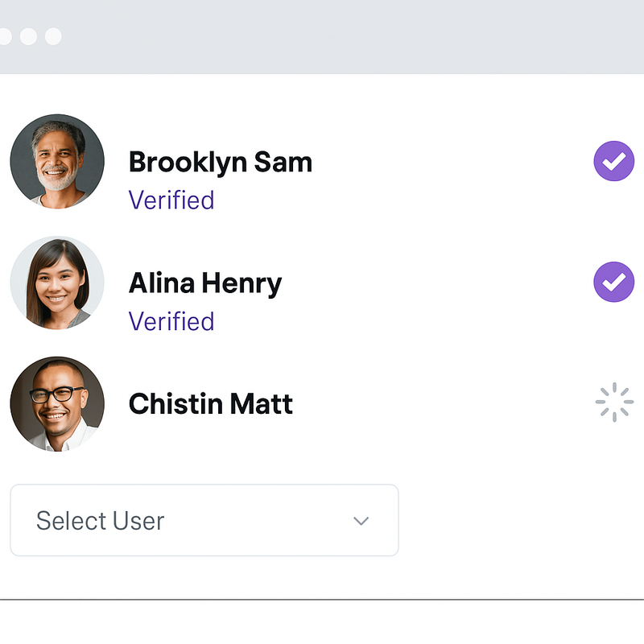Select the Chistin Matt name label
The height and width of the screenshot is (644, 644).
click(211, 404)
